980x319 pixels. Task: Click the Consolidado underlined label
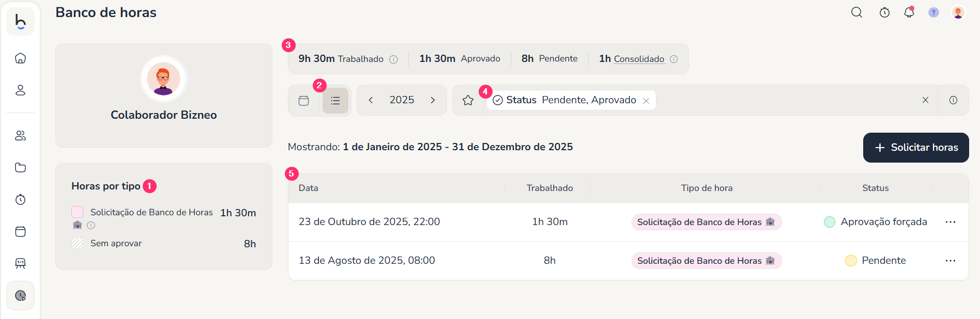click(639, 59)
